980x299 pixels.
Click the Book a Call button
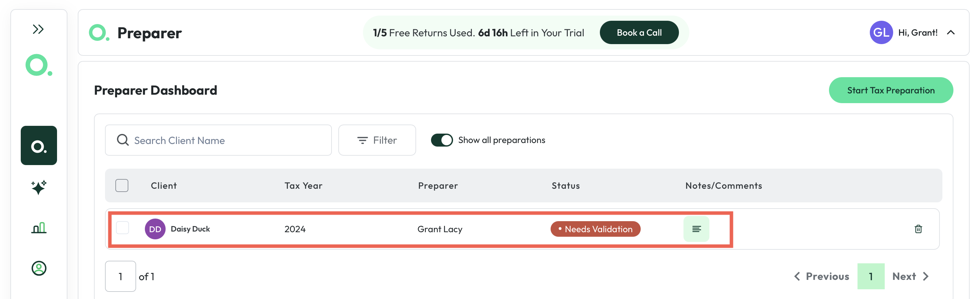[x=639, y=33]
